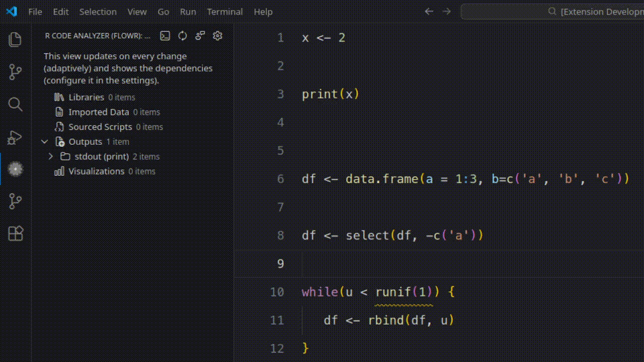Select the Visualizations row
Screen dimensions: 644x362
(x=133, y=171)
